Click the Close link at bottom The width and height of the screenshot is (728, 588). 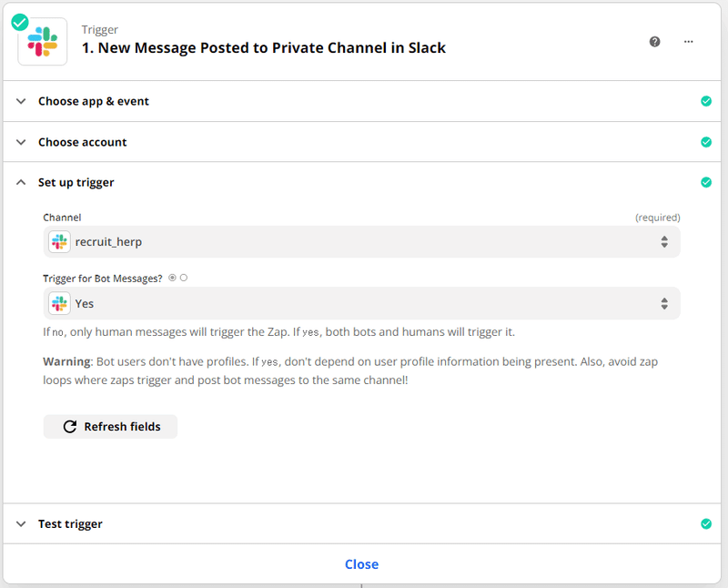click(361, 564)
